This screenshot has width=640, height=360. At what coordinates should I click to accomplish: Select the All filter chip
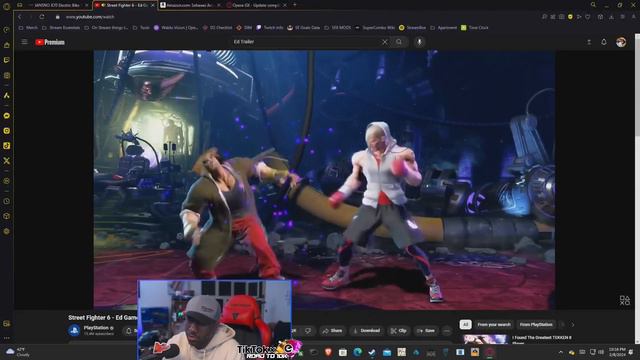click(x=465, y=324)
